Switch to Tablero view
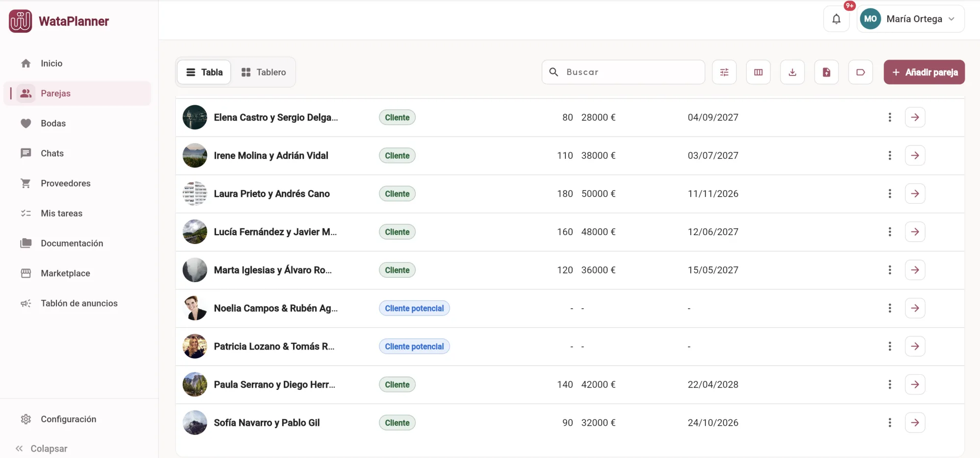 (264, 72)
